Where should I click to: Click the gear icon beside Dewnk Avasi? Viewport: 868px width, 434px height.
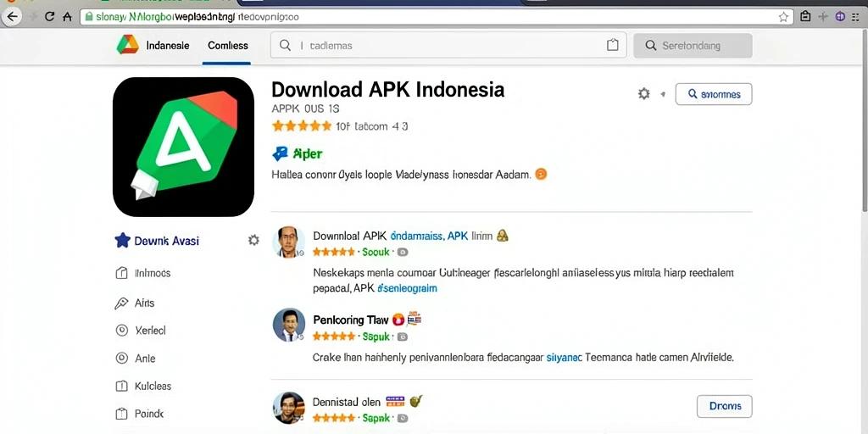pyautogui.click(x=253, y=240)
